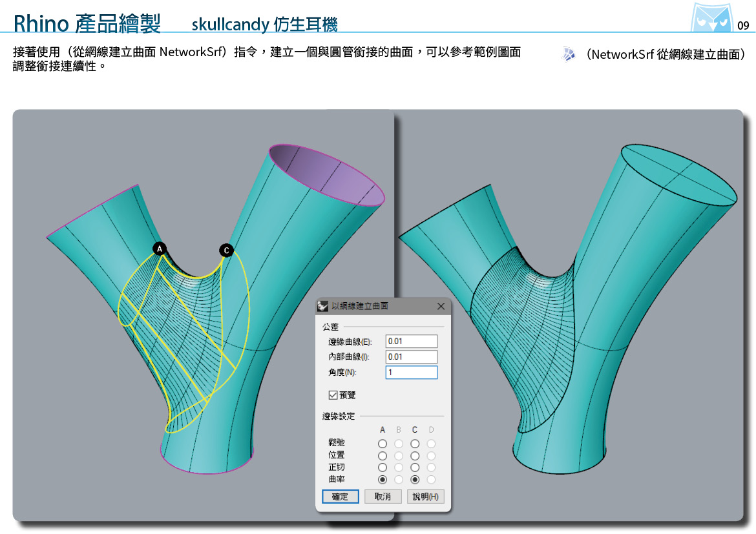Focus the 角度(N) angle input field
Screen dimensions: 756x534
[x=411, y=373]
